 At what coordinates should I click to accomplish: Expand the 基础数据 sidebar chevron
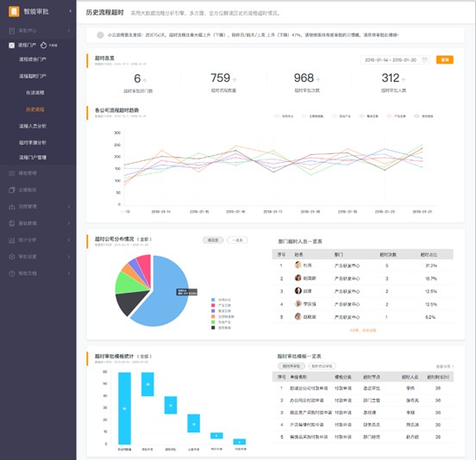69,223
